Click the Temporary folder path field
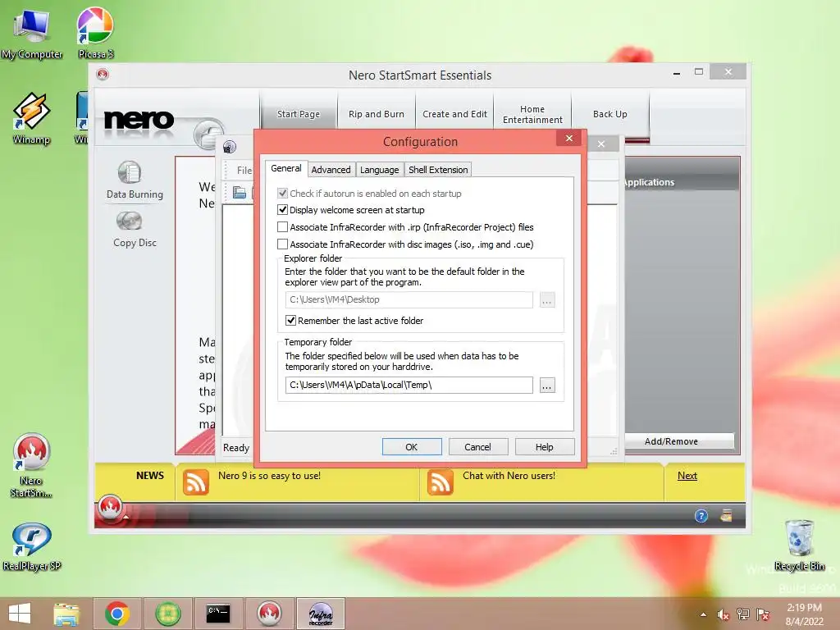The image size is (840, 630). click(409, 386)
